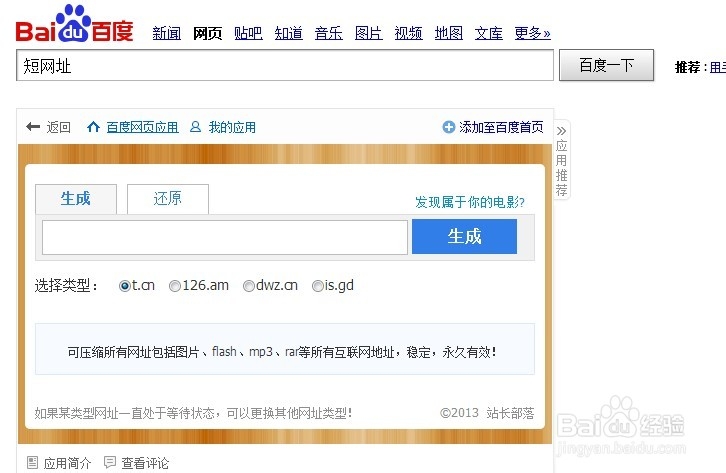This screenshot has width=726, height=473.
Task: Select the is.gd radio button
Action: pyautogui.click(x=318, y=286)
